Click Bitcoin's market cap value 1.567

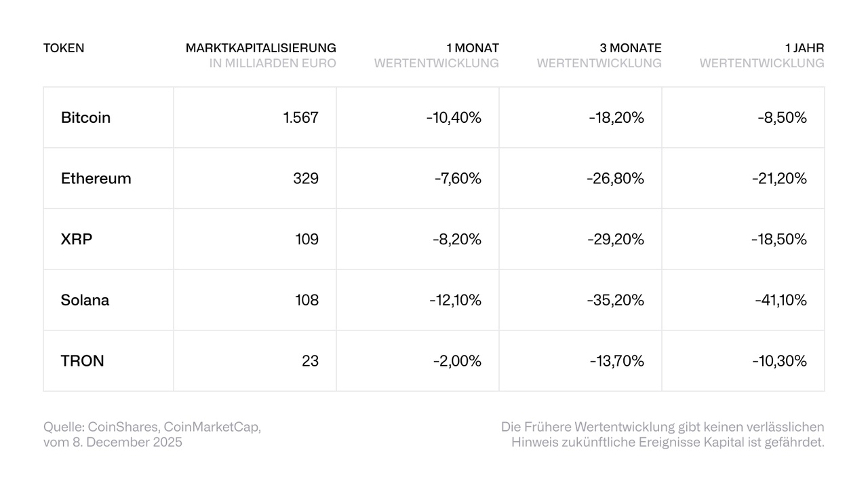tap(300, 117)
